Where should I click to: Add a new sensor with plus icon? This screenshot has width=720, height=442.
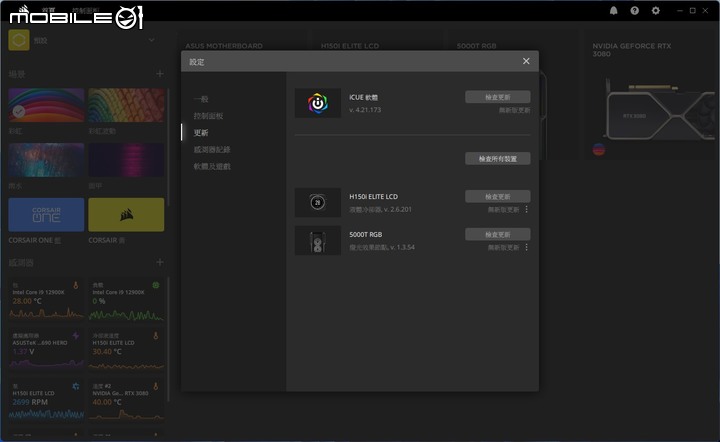pyautogui.click(x=160, y=262)
